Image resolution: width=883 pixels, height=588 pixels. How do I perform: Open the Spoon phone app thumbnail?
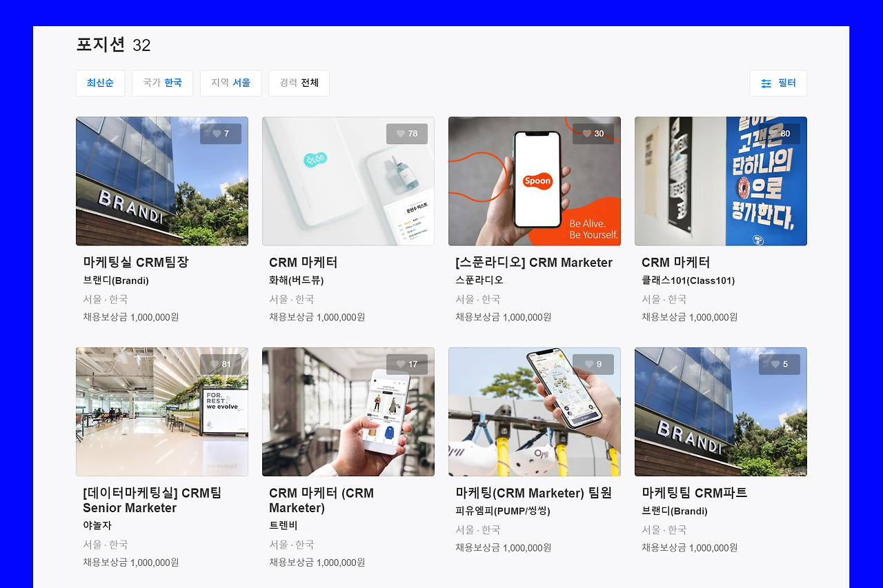point(535,181)
